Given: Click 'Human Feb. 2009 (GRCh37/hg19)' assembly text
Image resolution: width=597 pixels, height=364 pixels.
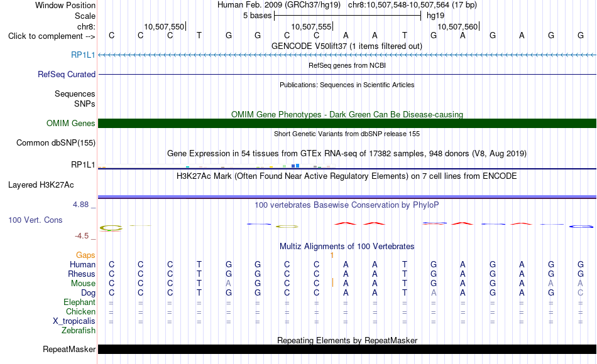Looking at the screenshot, I should [x=280, y=5].
